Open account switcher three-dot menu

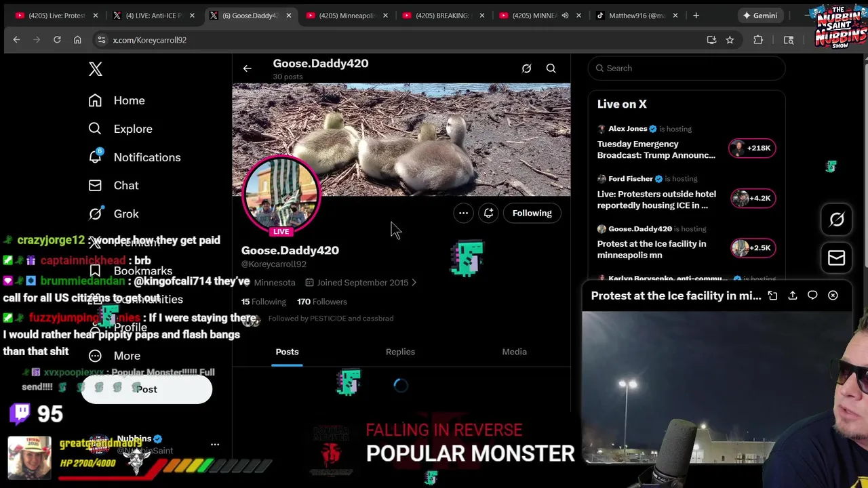[x=215, y=445]
